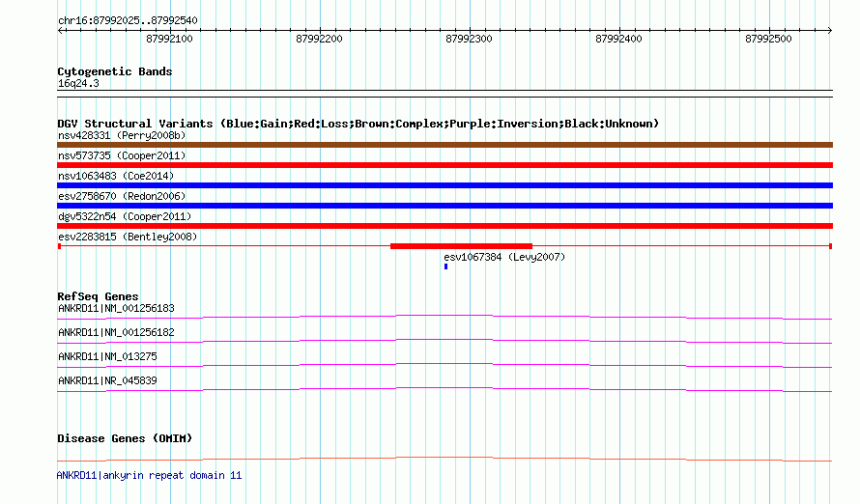The height and width of the screenshot is (504, 860).
Task: Click ruler position label 87992400
Action: pos(618,39)
